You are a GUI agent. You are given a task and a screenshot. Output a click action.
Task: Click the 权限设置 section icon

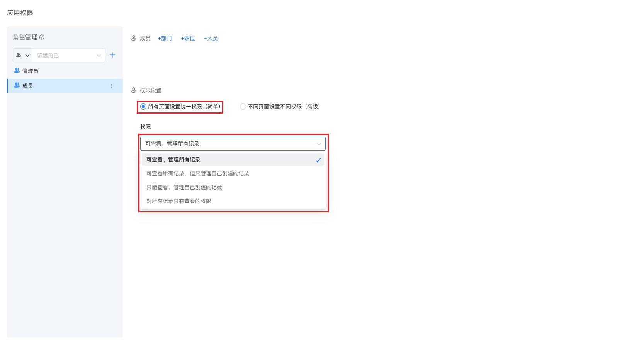coord(134,90)
